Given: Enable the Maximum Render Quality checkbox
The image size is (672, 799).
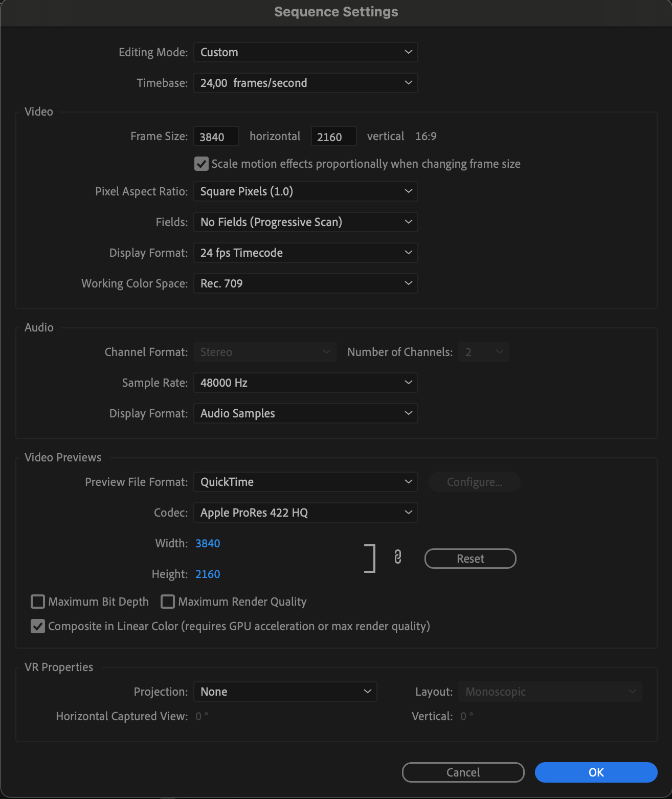Looking at the screenshot, I should click(168, 602).
